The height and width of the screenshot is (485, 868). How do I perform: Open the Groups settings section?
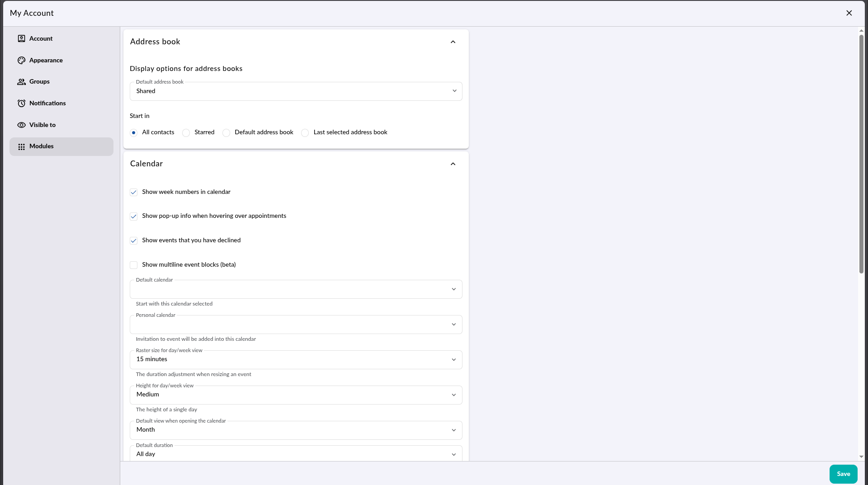61,82
